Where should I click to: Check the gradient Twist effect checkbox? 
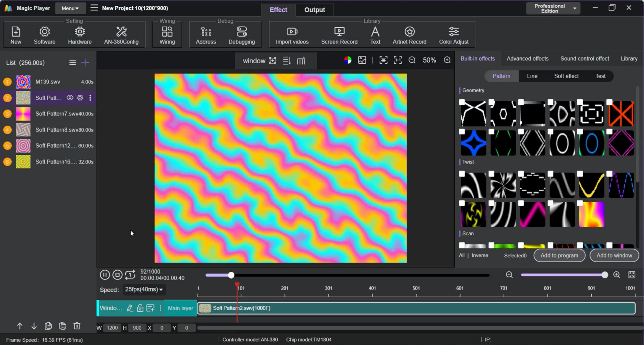click(580, 203)
